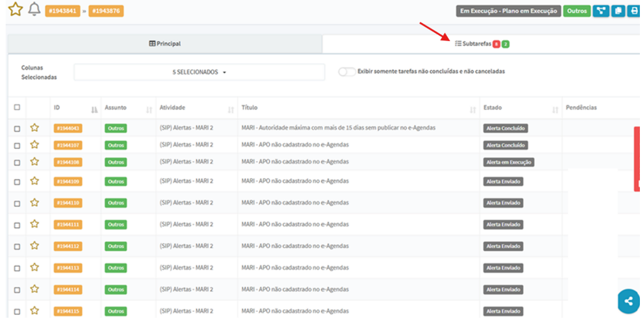Star the row for task #1944110
644x321 pixels.
pos(34,202)
